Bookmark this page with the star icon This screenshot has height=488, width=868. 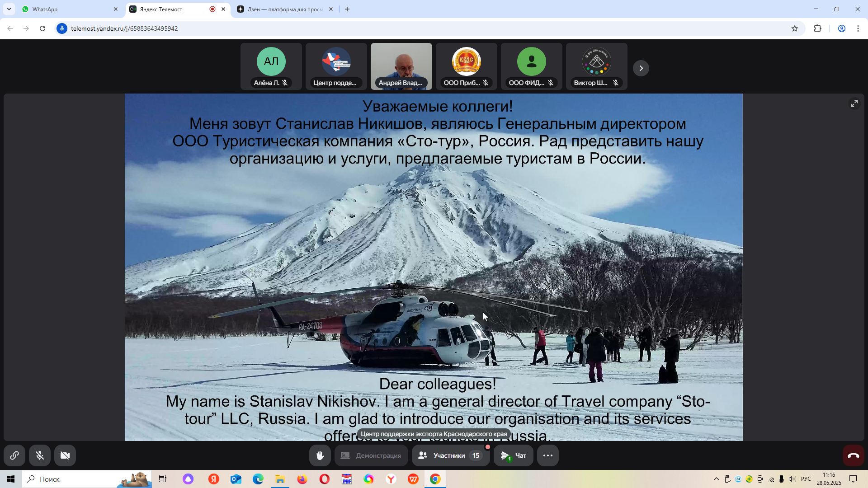tap(795, 28)
